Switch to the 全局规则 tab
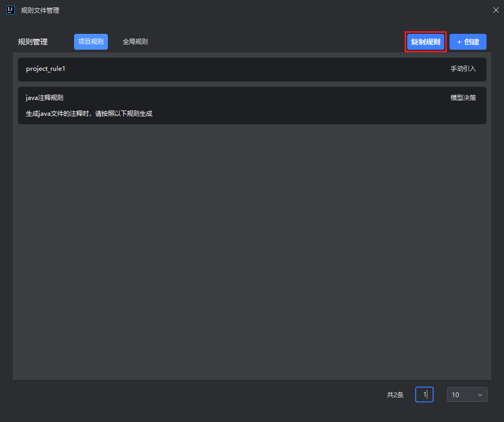Screen dimensions: 504x422 (135, 42)
